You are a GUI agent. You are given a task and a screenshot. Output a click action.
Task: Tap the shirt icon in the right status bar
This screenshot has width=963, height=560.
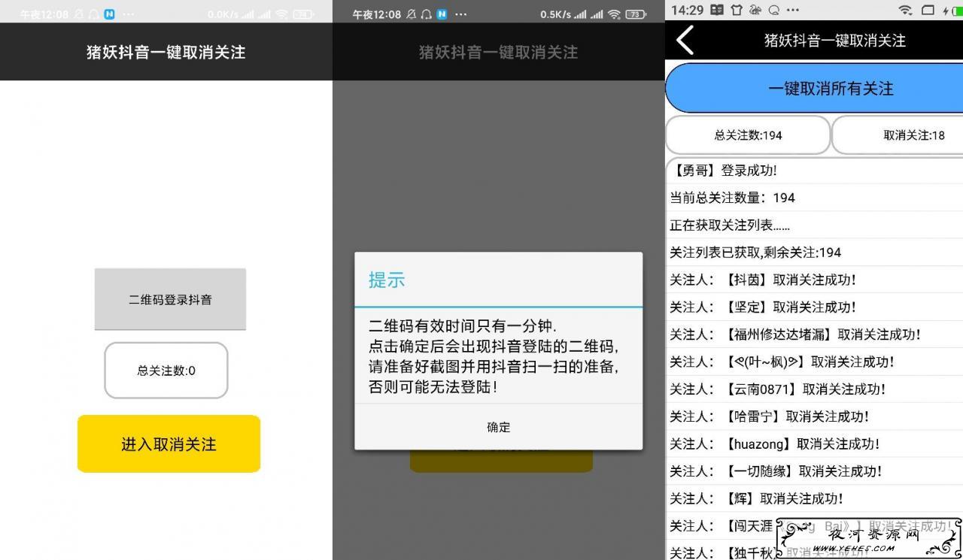click(x=736, y=10)
